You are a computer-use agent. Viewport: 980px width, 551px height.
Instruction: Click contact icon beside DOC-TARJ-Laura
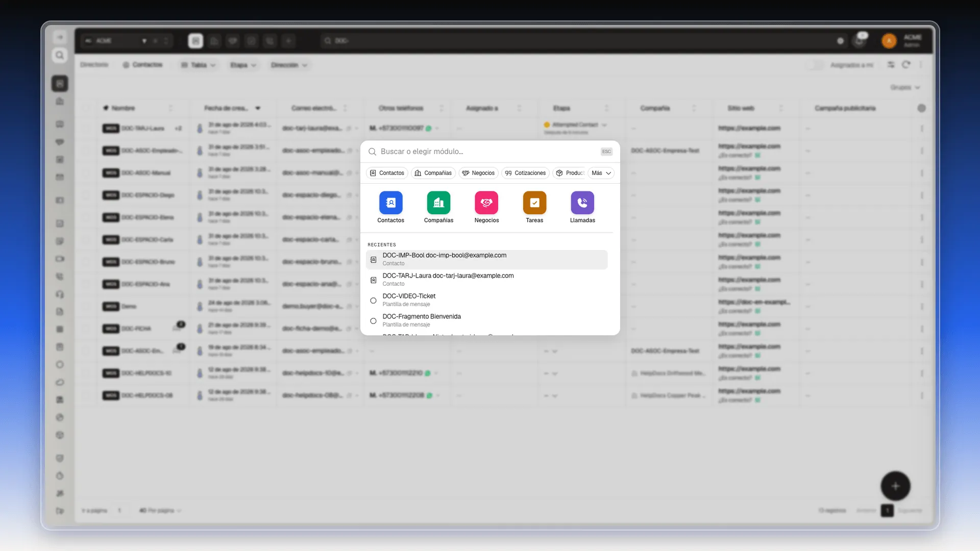click(373, 280)
